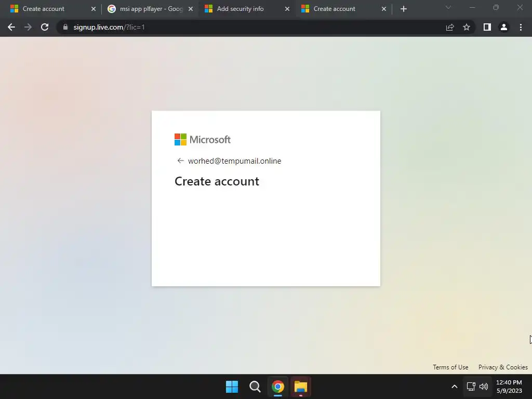Viewport: 532px width, 399px height.
Task: Close the msi app plfayer tab
Action: 190,9
